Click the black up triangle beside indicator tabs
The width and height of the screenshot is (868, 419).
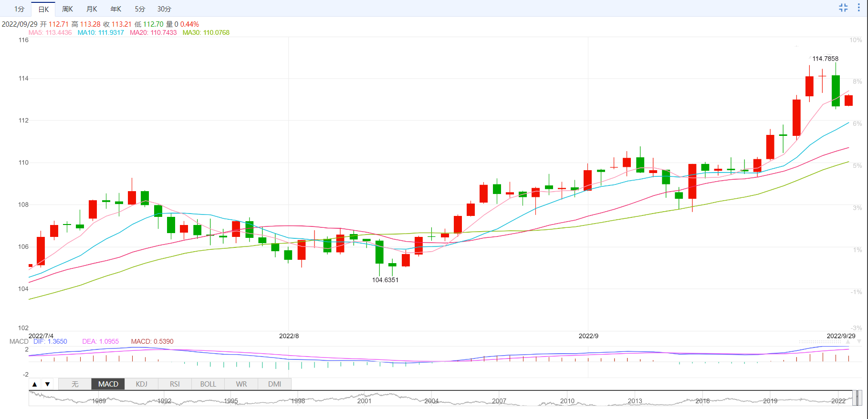click(x=34, y=384)
